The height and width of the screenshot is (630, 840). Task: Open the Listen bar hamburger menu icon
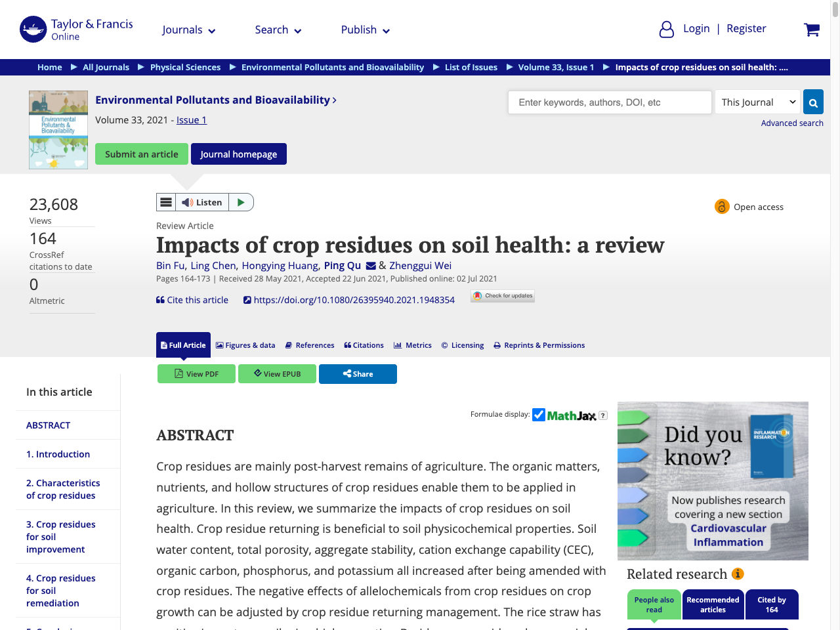pyautogui.click(x=165, y=201)
